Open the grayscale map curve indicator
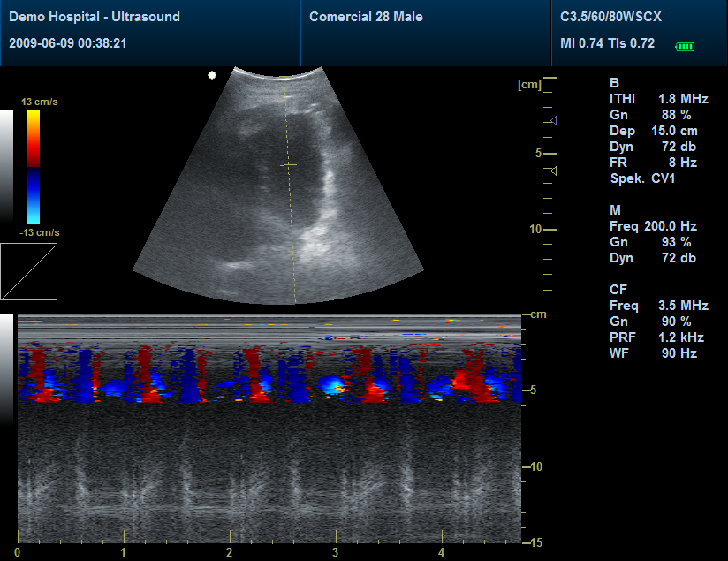The width and height of the screenshot is (728, 561). (x=29, y=272)
